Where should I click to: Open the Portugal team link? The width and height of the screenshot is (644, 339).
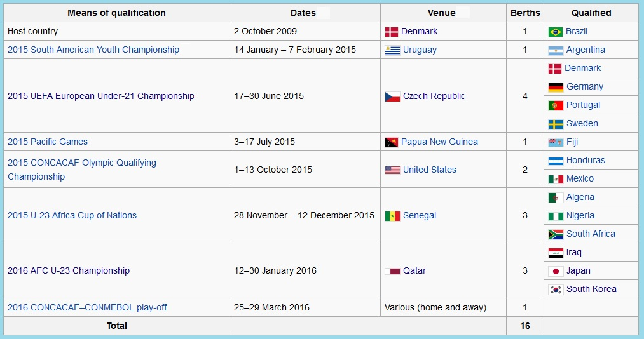583,105
